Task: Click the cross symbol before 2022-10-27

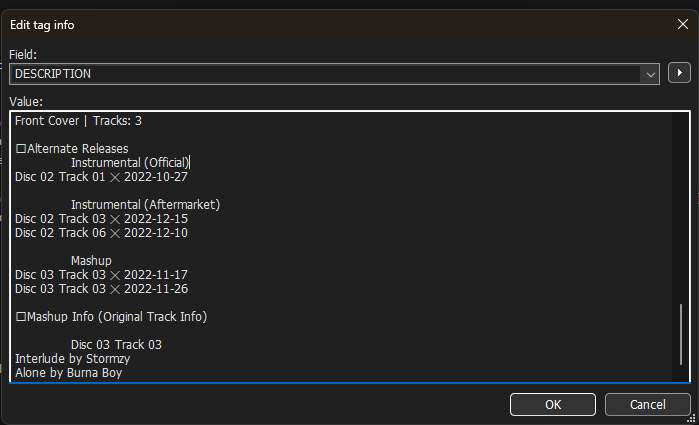Action: (115, 177)
